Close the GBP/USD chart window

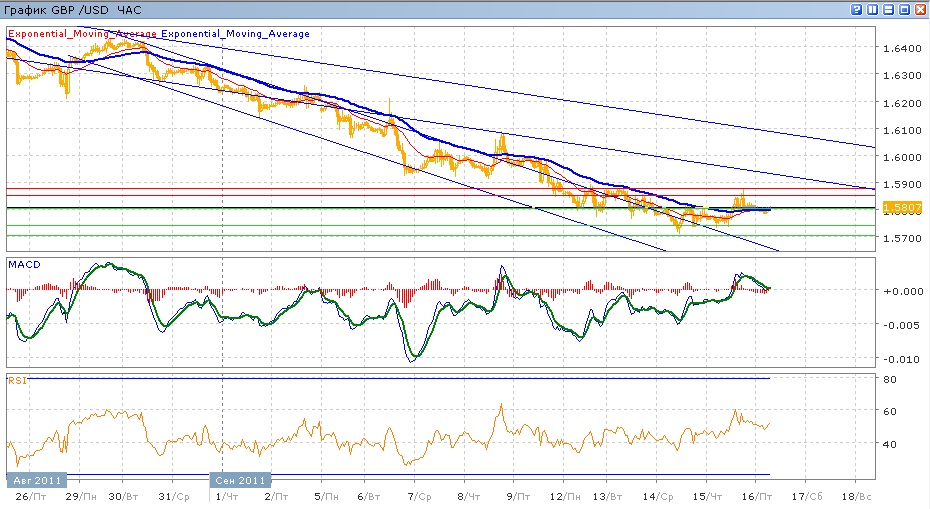pyautogui.click(x=920, y=9)
